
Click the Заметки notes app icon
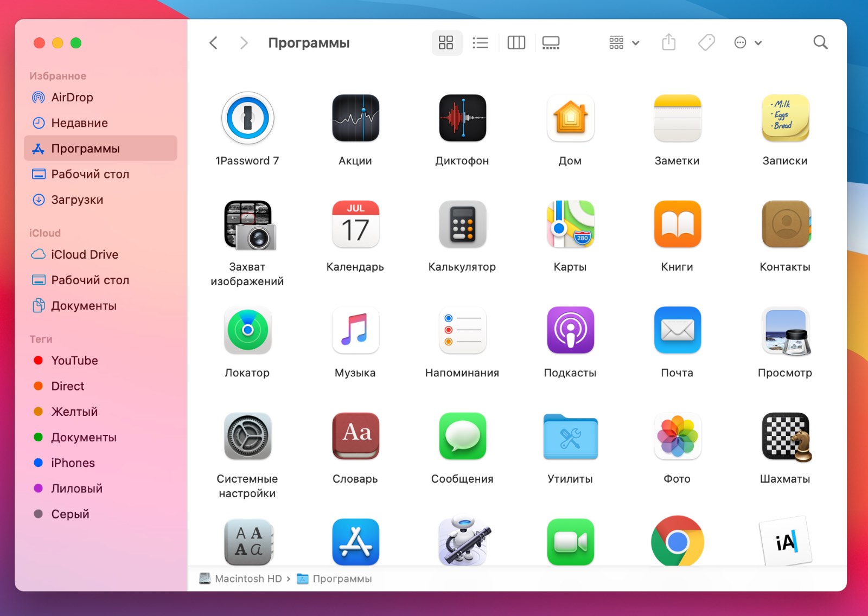point(677,118)
